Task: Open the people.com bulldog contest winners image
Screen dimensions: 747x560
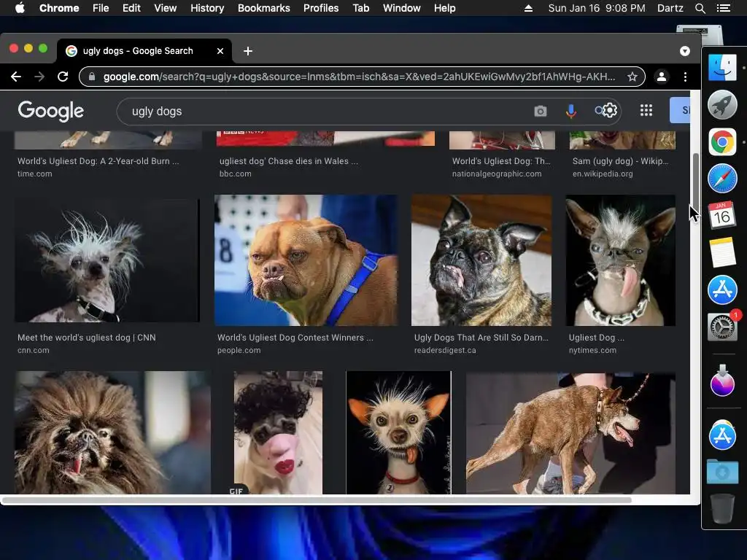Action: click(x=306, y=260)
